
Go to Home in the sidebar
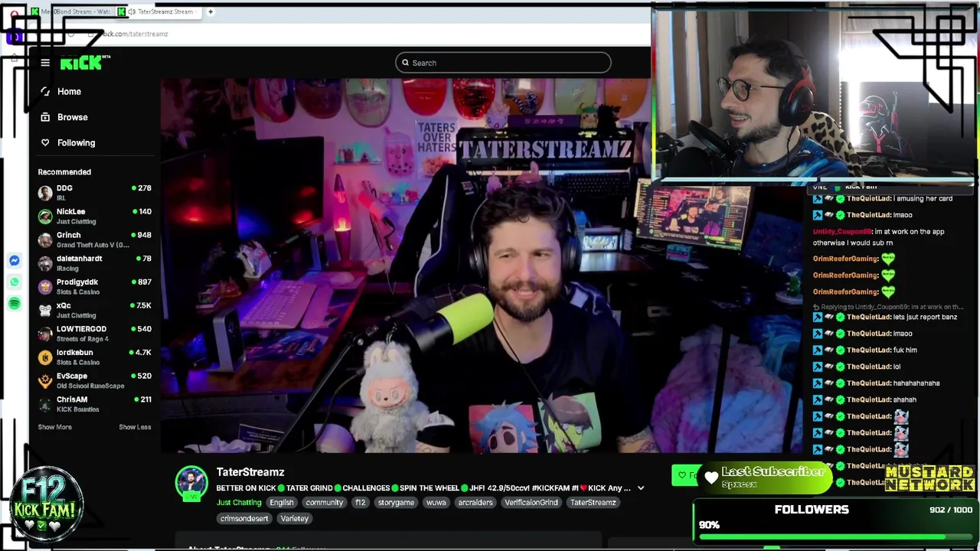click(69, 92)
